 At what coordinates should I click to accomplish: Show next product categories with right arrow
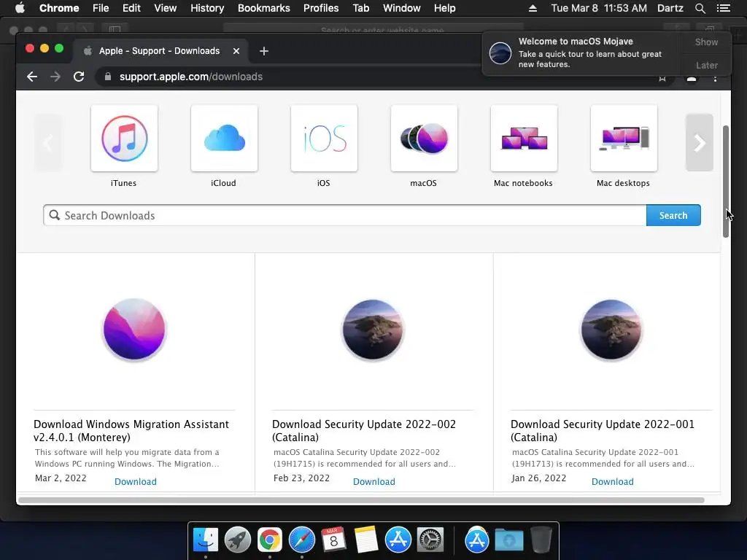click(x=699, y=142)
